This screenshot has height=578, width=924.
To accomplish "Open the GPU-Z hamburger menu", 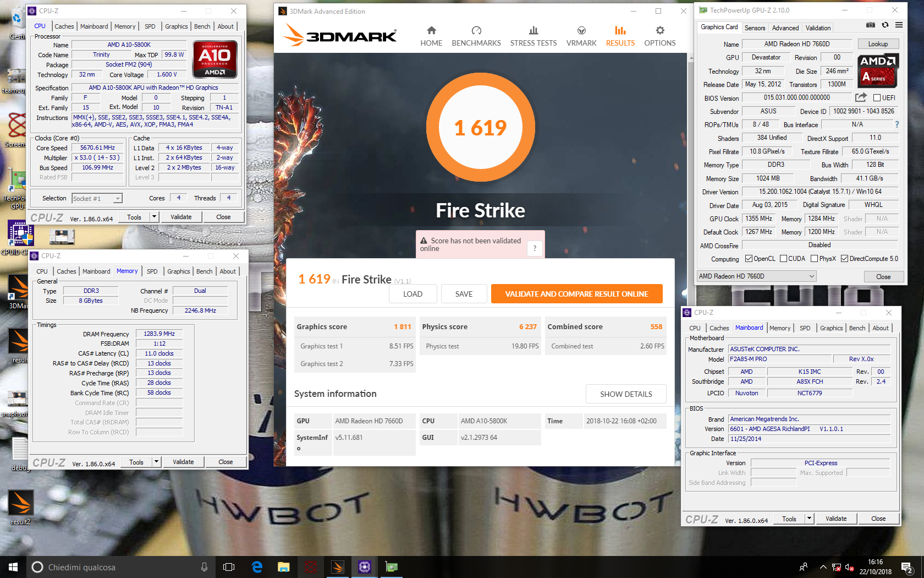I will [x=899, y=25].
